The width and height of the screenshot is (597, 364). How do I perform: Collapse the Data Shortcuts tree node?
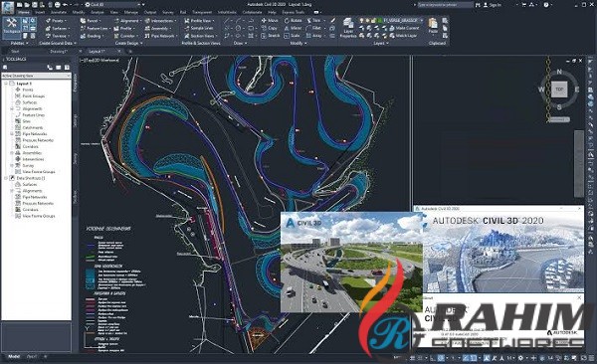[6, 178]
